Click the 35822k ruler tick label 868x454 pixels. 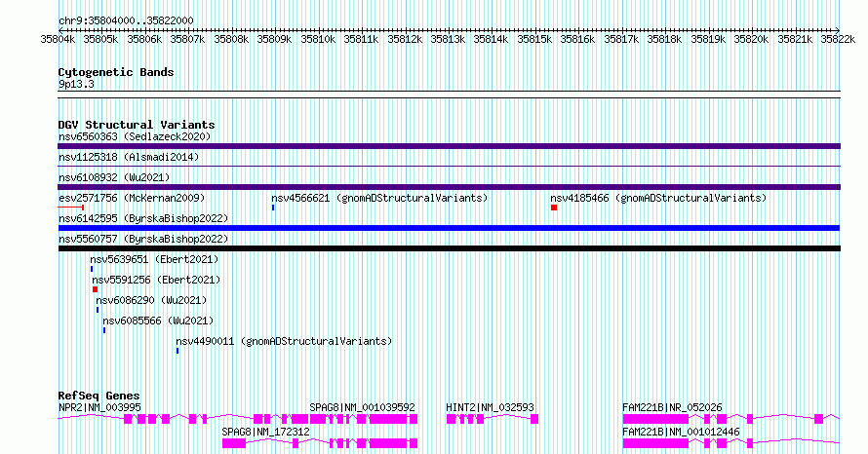click(838, 39)
